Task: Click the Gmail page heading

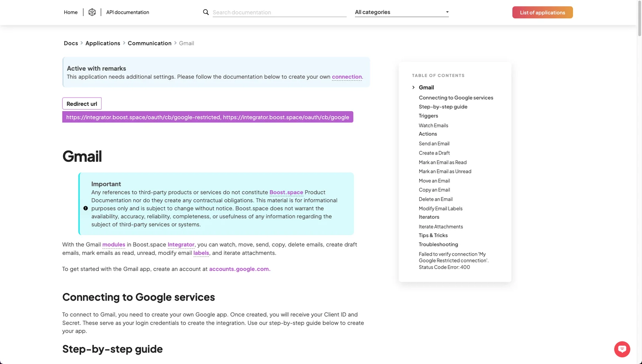Action: [x=82, y=156]
